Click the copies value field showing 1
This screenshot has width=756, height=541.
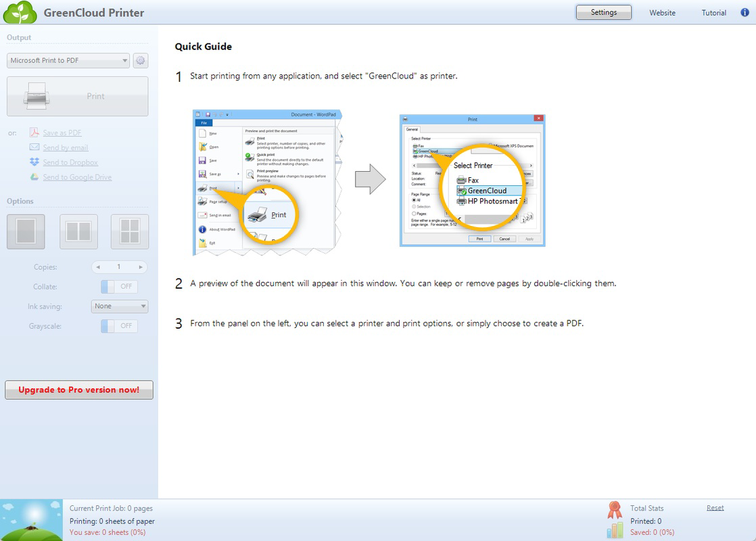point(119,266)
